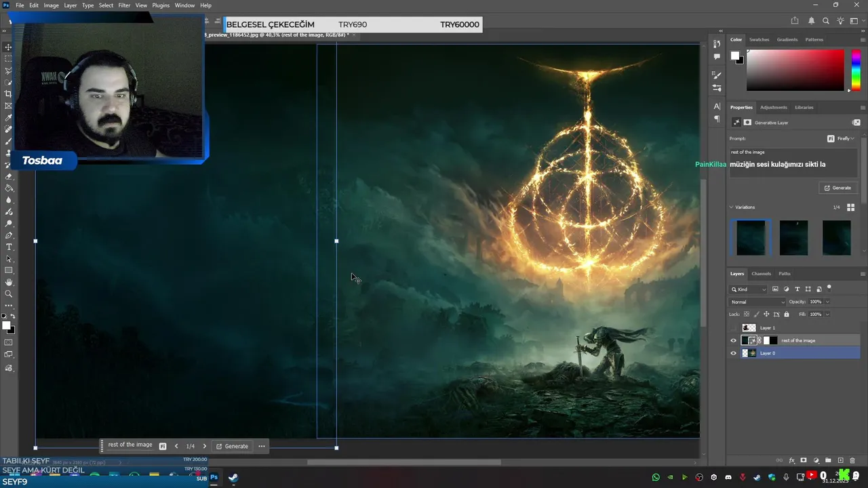868x488 pixels.
Task: Open the layer Kind filter dropdown
Action: (x=748, y=289)
